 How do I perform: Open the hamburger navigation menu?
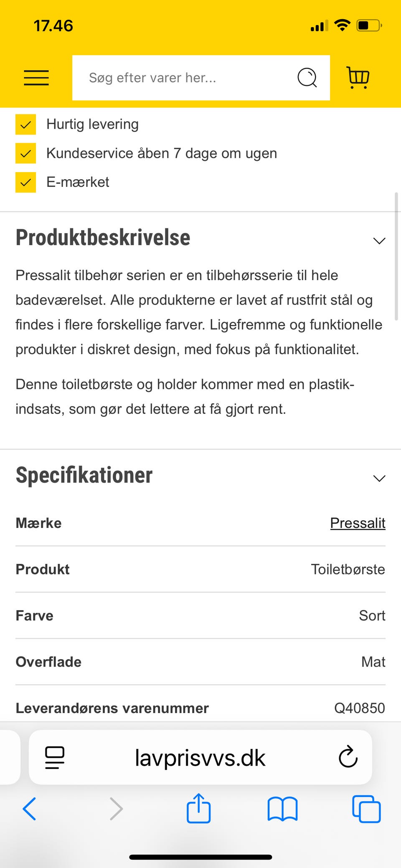point(36,78)
